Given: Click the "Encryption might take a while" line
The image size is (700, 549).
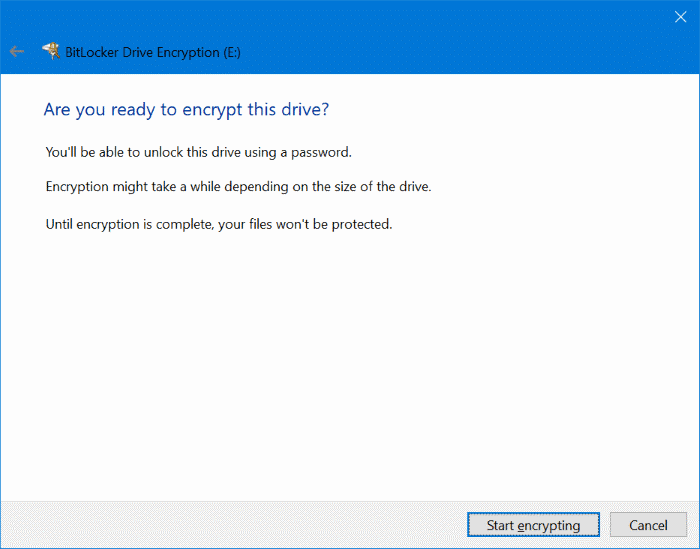Looking at the screenshot, I should coord(238,187).
